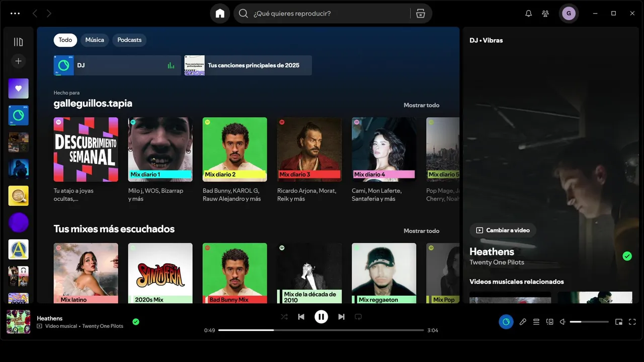Go back with the left arrow
This screenshot has width=644, height=362.
pyautogui.click(x=35, y=14)
